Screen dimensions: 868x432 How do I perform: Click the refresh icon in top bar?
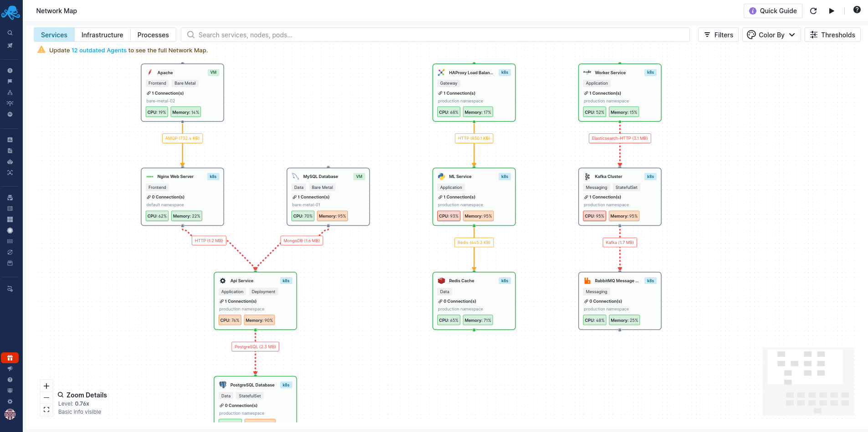(813, 11)
